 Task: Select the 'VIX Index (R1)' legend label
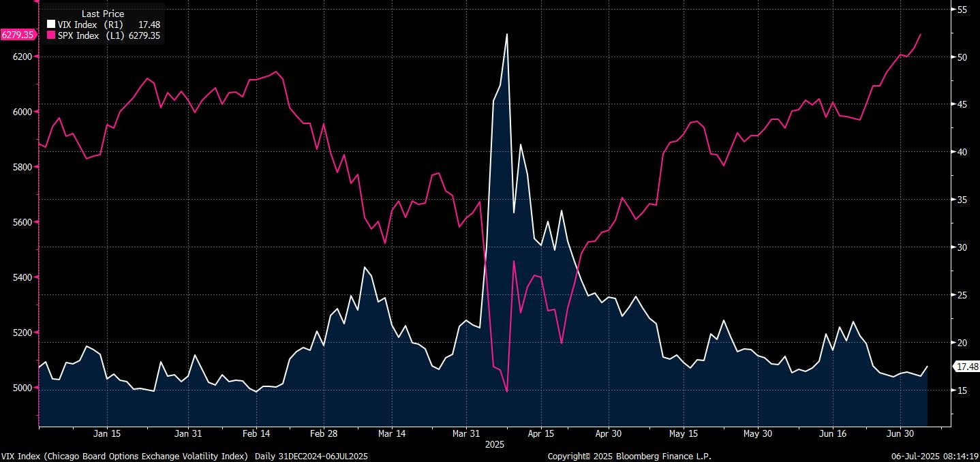[x=90, y=25]
